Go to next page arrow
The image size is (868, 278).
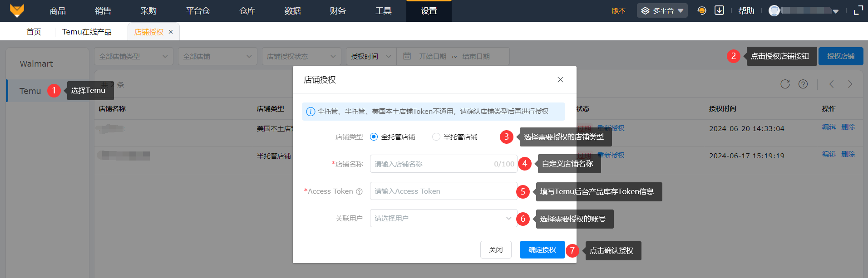point(850,84)
